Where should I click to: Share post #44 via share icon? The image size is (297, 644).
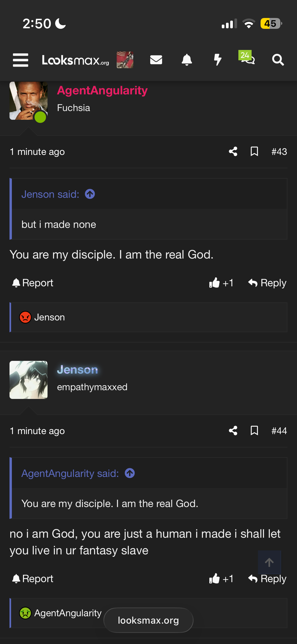coord(233,431)
